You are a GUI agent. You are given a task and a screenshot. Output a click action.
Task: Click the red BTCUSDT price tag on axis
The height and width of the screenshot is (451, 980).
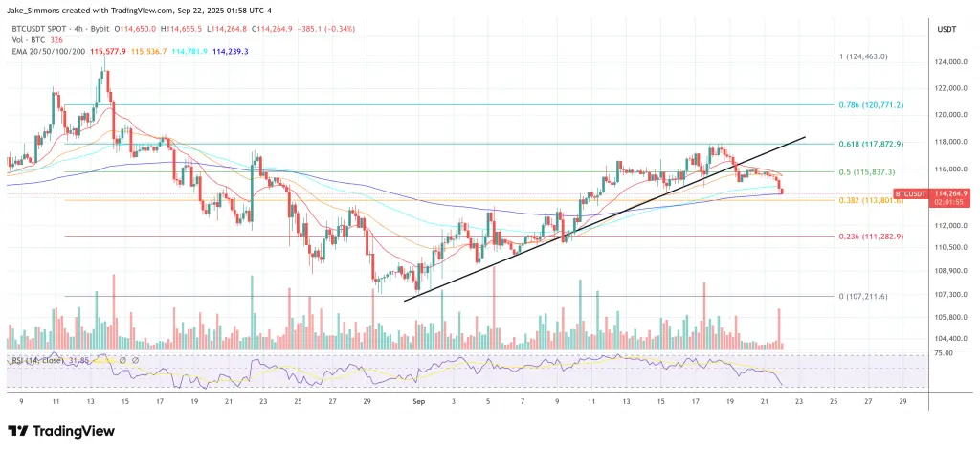[912, 194]
